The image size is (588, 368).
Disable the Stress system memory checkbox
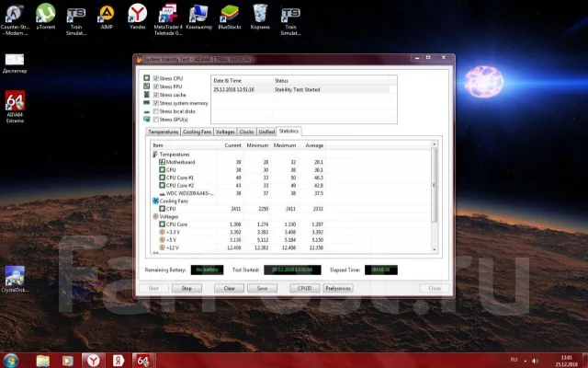(156, 103)
